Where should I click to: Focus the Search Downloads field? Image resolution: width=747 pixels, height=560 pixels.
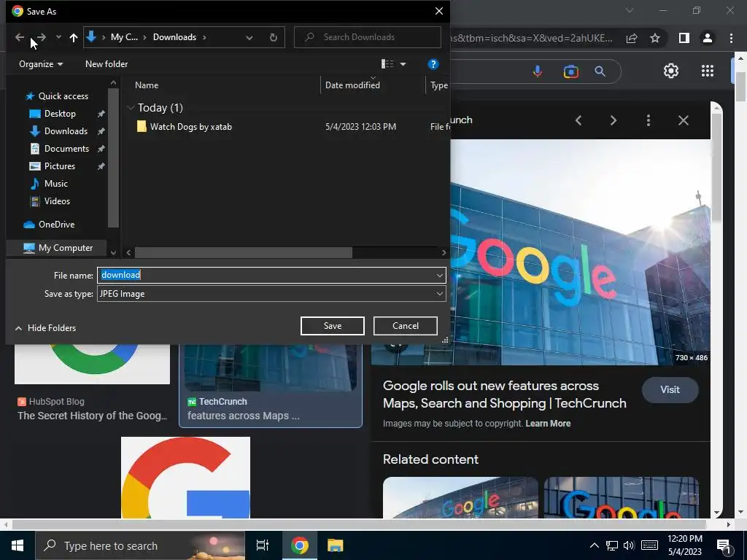click(x=368, y=37)
